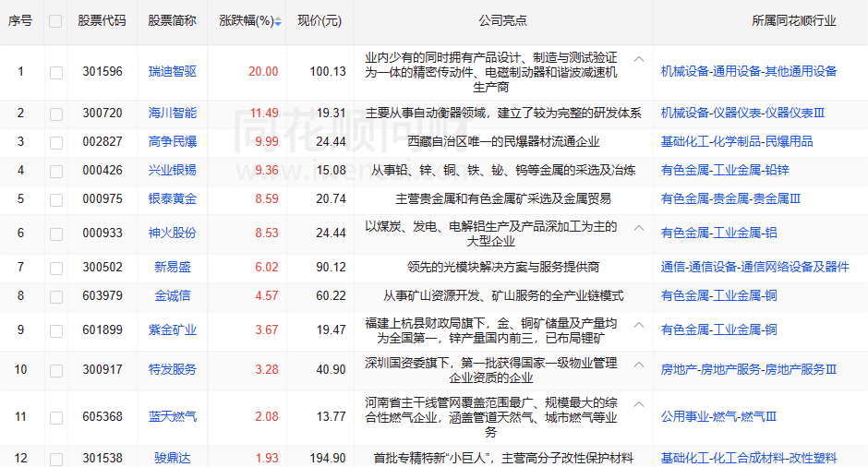The image size is (868, 467).
Task: Select checkbox for 兴业银锡 row
Action: (56, 172)
